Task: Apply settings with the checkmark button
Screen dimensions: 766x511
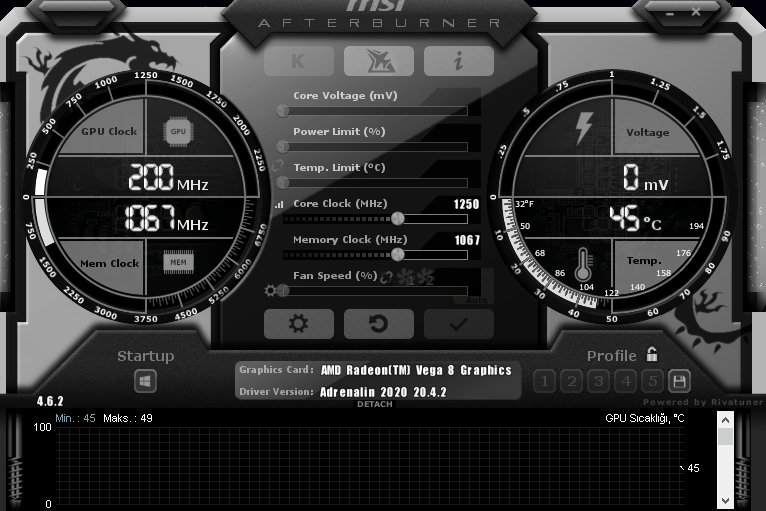Action: point(459,324)
